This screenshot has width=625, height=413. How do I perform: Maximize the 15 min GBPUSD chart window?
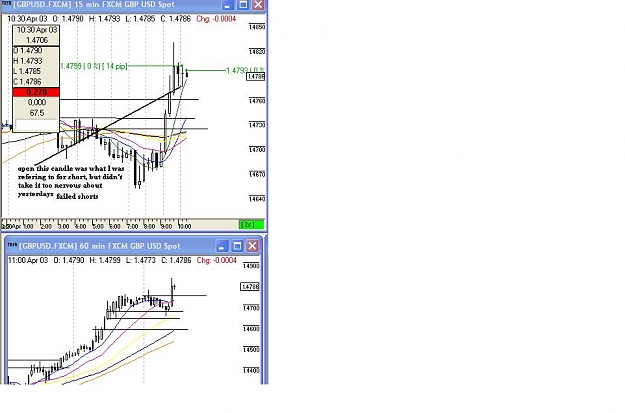point(243,5)
